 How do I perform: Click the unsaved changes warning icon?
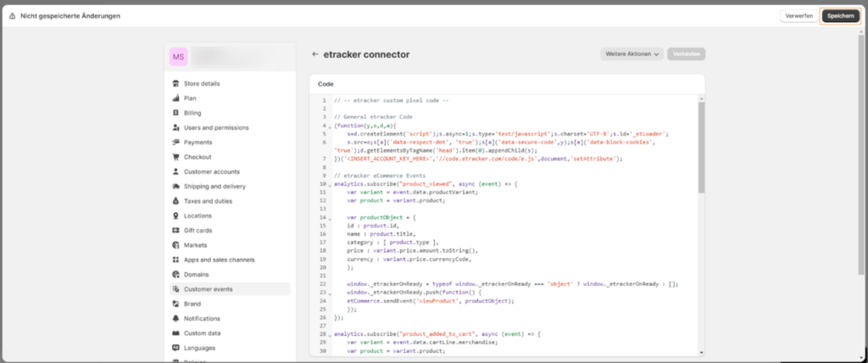click(12, 16)
